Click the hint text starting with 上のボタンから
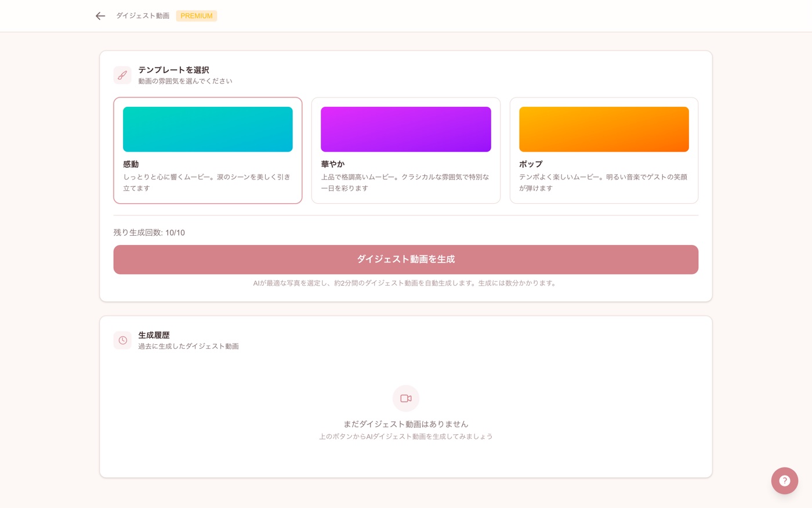The width and height of the screenshot is (812, 508). (406, 437)
